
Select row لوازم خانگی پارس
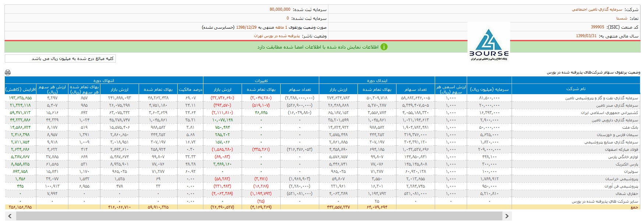623,157
